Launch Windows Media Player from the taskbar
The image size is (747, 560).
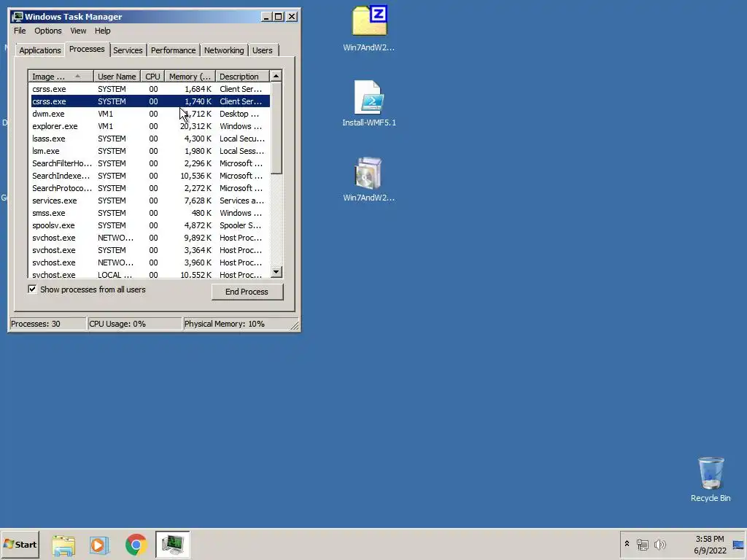pos(99,545)
